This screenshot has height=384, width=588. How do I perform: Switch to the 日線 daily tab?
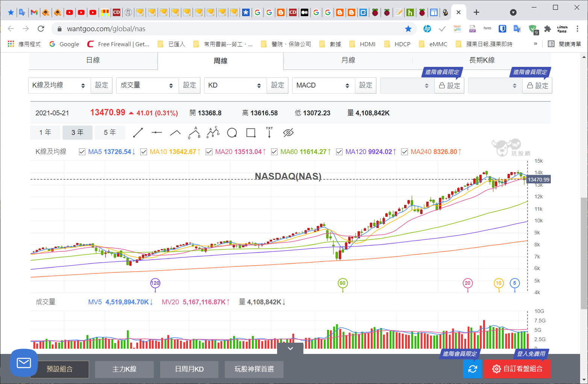(93, 60)
